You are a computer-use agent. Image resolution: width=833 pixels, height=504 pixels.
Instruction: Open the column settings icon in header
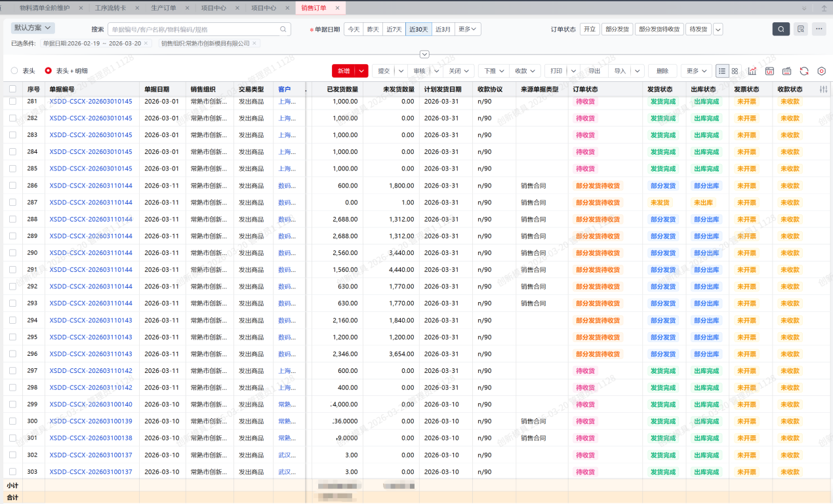(x=823, y=89)
